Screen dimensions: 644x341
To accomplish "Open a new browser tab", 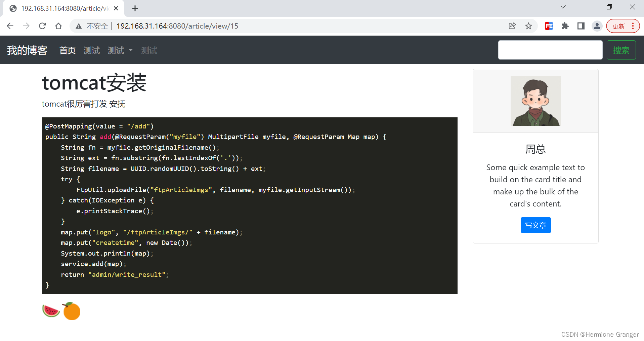I will pos(135,8).
